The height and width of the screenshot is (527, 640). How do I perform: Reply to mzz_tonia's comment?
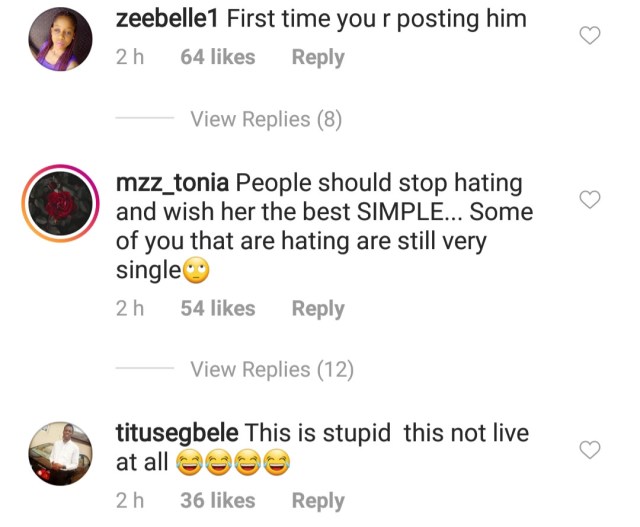click(x=318, y=309)
